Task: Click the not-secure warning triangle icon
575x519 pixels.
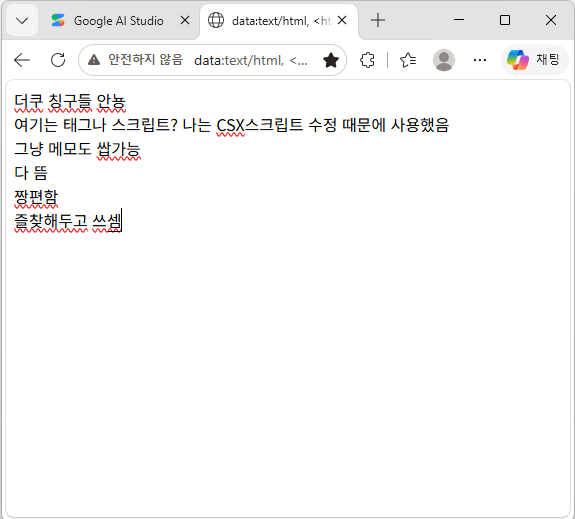Action: pyautogui.click(x=94, y=60)
